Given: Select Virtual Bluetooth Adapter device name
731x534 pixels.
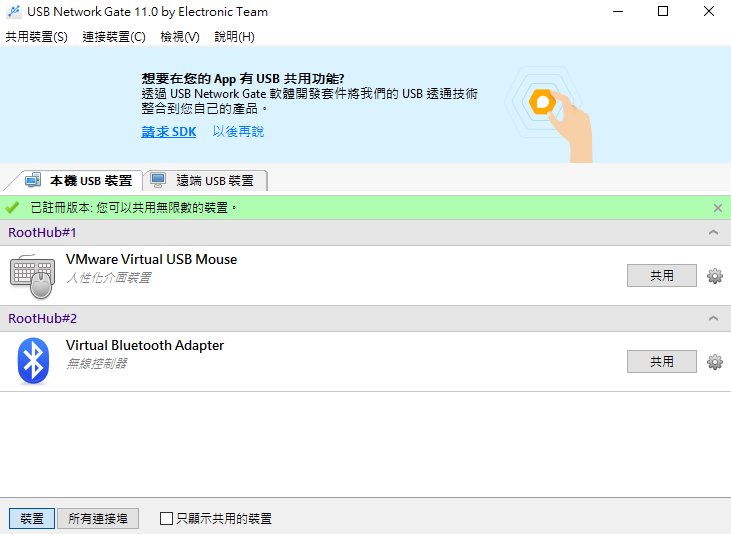Looking at the screenshot, I should (145, 346).
